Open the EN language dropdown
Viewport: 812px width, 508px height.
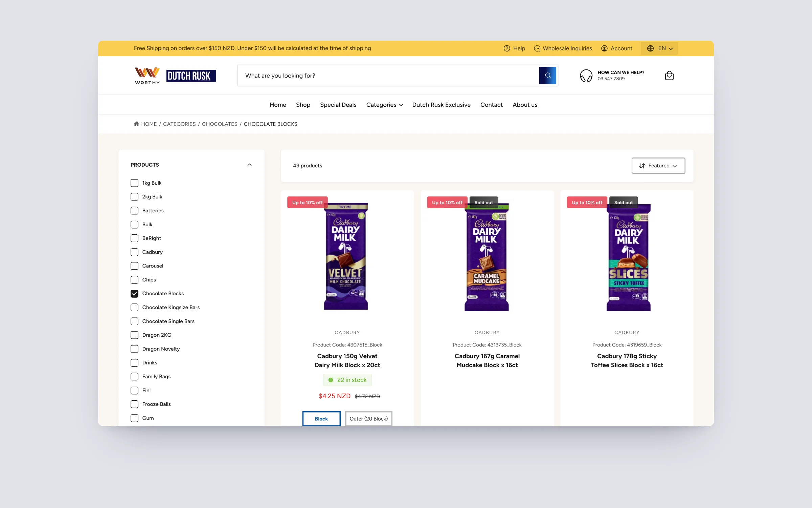click(659, 48)
